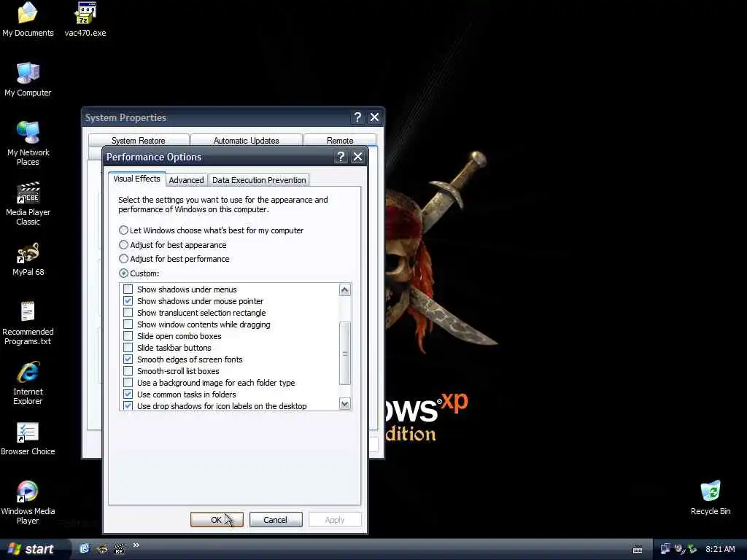This screenshot has width=747, height=560.
Task: Open My Computer desktop icon
Action: click(28, 79)
